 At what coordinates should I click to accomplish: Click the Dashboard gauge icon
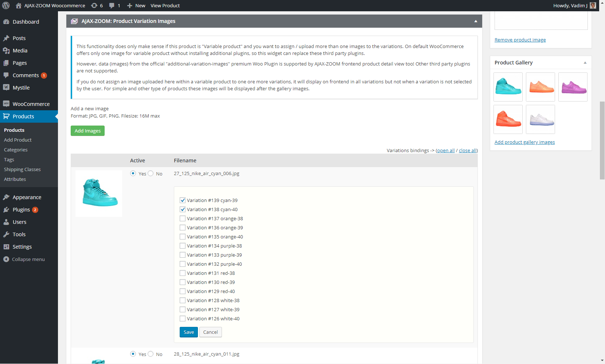pyautogui.click(x=6, y=22)
